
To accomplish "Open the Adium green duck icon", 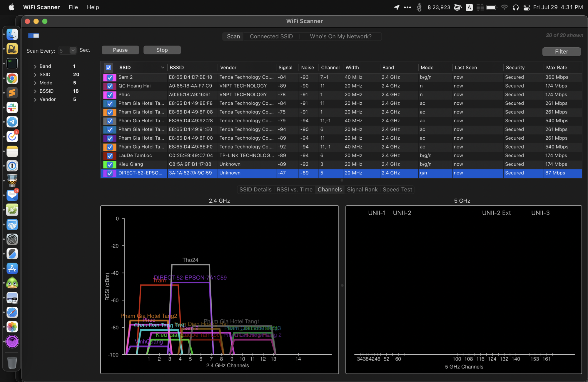I will click(12, 283).
